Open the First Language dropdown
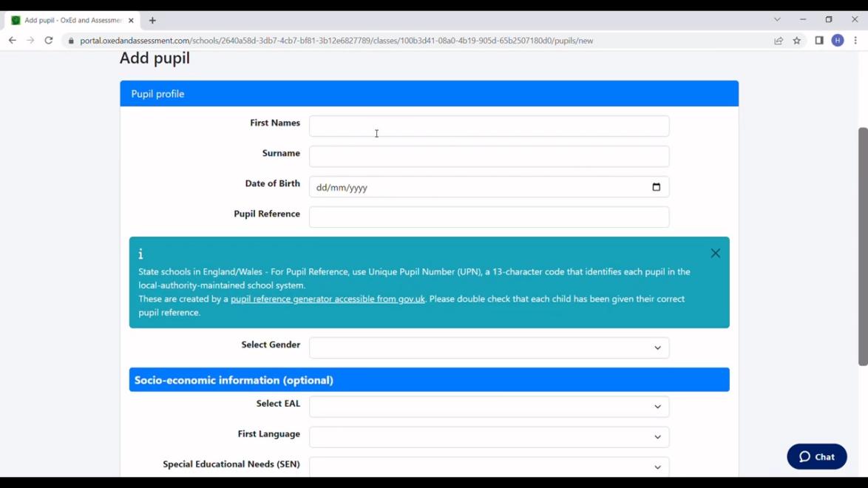 coord(489,437)
